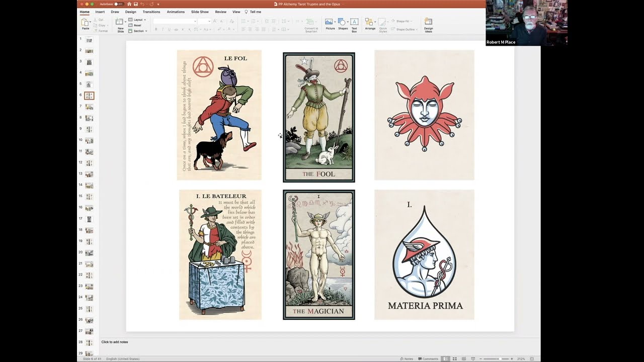Select slide 1 thumbnail

coord(89,40)
